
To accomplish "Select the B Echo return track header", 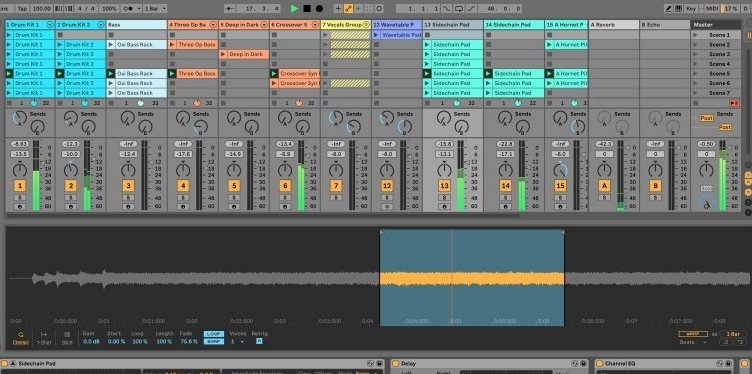I will (x=665, y=24).
